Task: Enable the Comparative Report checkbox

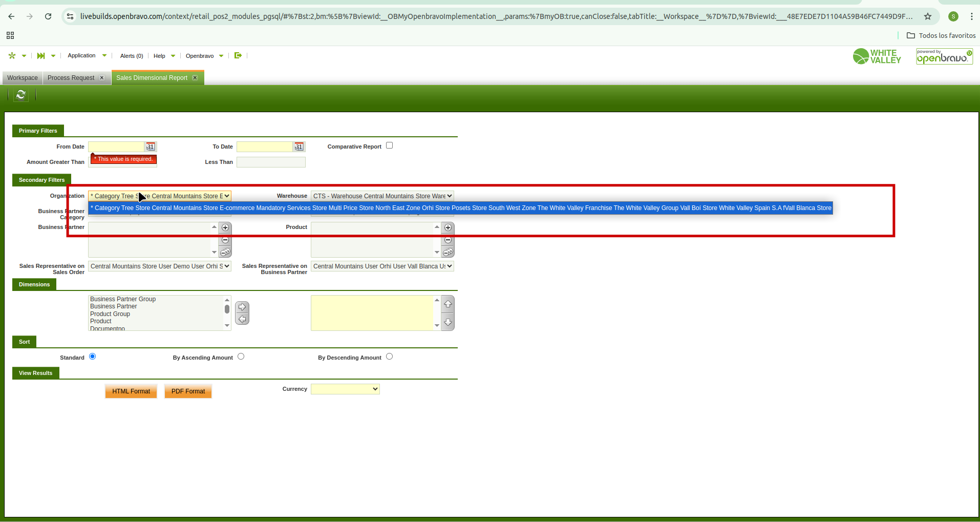Action: 389,145
